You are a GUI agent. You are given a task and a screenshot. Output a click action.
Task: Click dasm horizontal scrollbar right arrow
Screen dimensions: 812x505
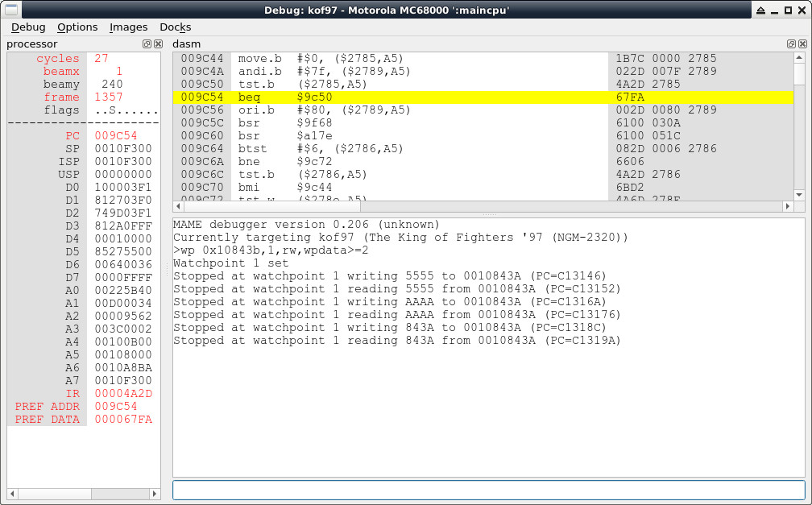click(x=788, y=206)
